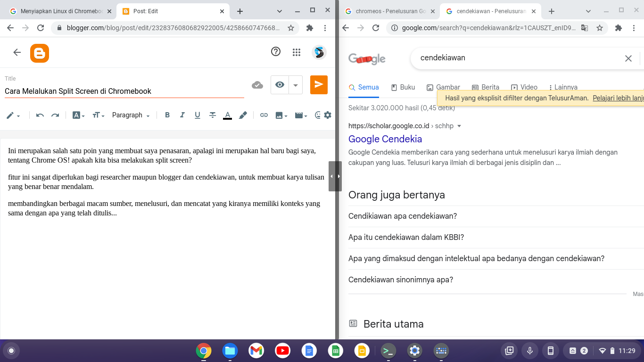Open the Blogger logo home icon
Screen dimensions: 644x362
click(x=40, y=53)
